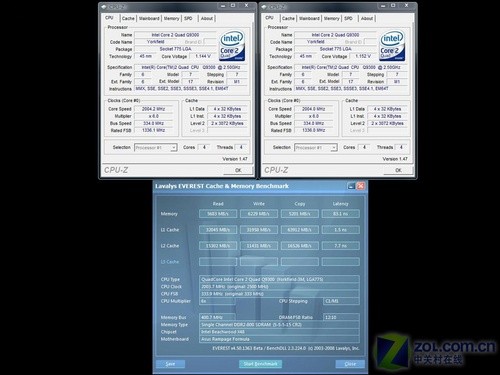Click L2 Cache Latency value 7.7 ns
This screenshot has height=375, width=500.
(340, 246)
